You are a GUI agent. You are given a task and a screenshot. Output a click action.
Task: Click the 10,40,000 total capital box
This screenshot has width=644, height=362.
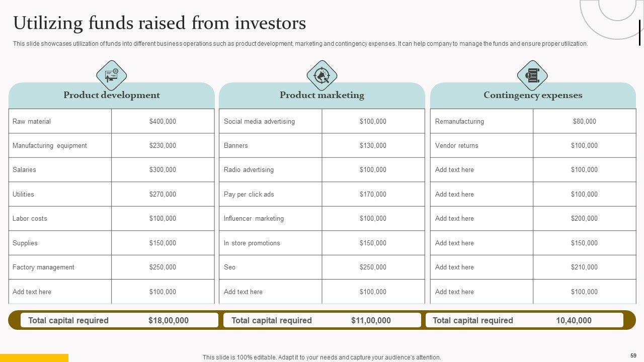click(524, 320)
